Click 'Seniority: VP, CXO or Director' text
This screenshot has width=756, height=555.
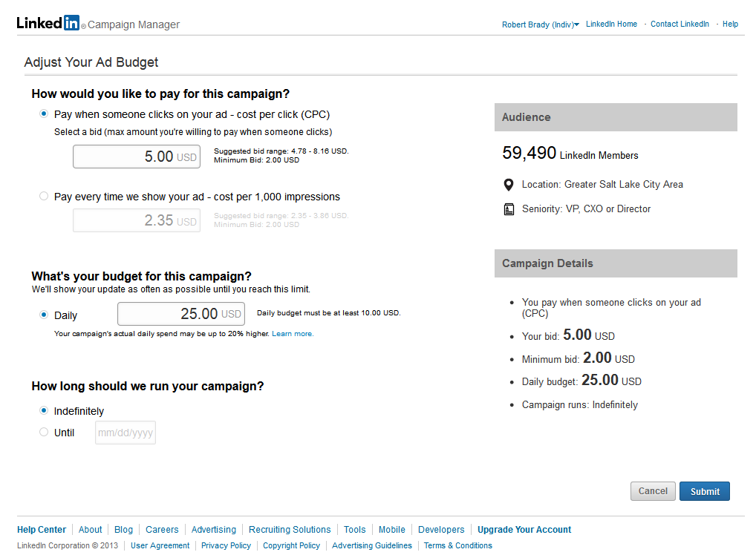[586, 209]
